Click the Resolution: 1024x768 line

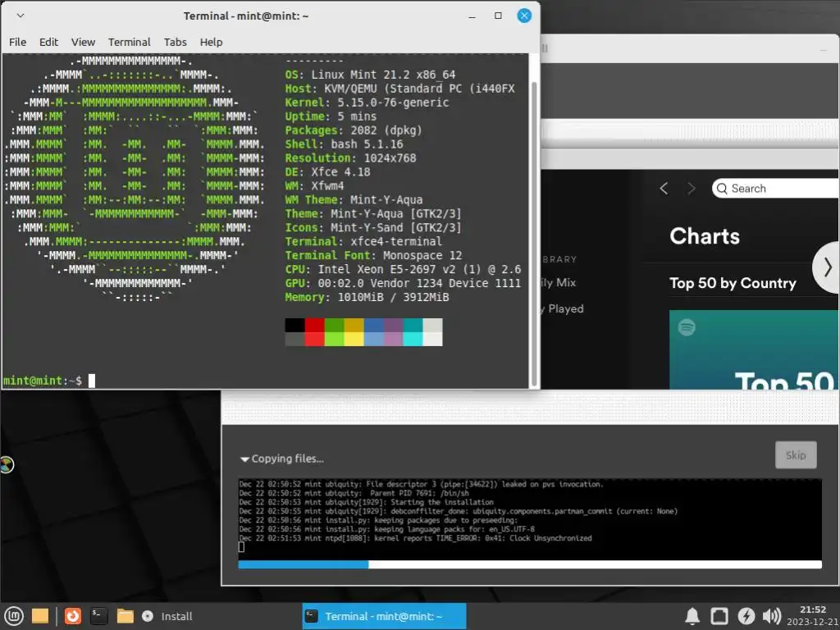(350, 158)
